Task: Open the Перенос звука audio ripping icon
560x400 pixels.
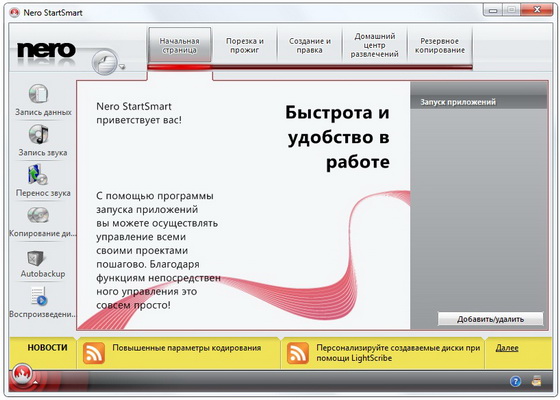Action: [x=38, y=174]
